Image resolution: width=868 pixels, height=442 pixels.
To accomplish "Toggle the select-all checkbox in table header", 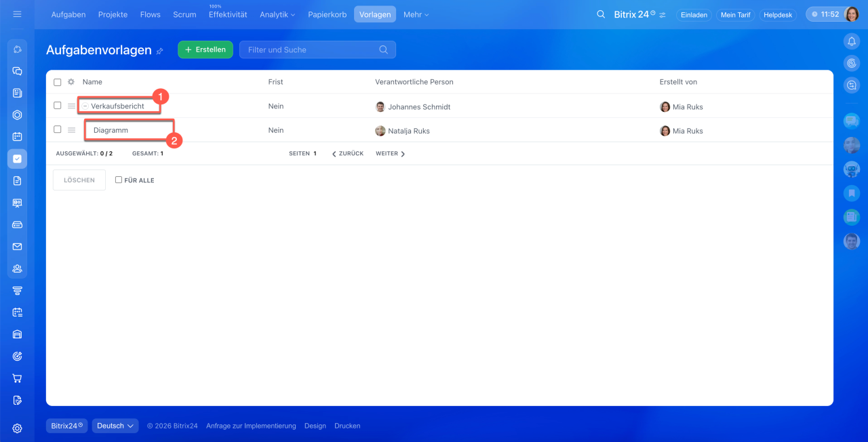I will 58,82.
